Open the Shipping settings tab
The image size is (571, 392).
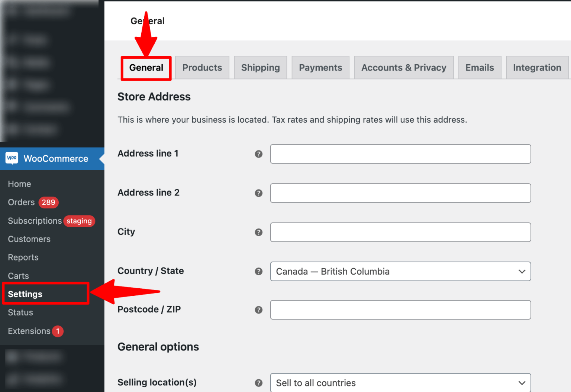260,67
